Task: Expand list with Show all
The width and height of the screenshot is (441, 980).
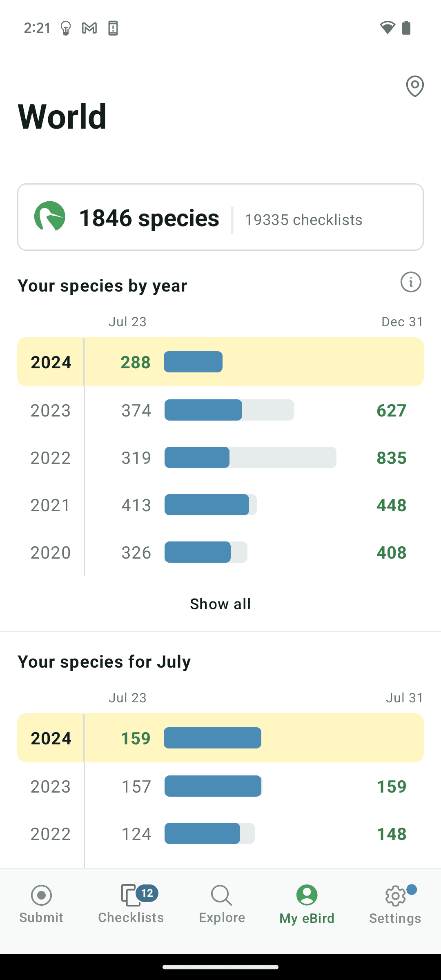Action: coord(220,604)
